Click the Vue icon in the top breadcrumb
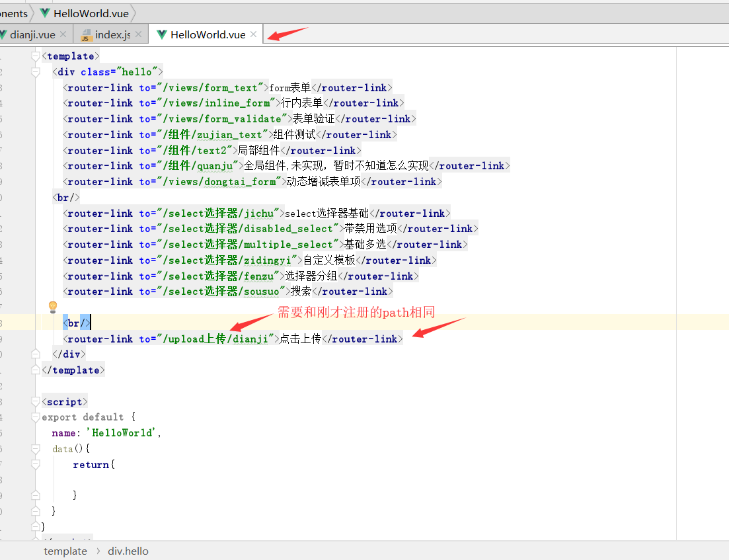 point(44,13)
